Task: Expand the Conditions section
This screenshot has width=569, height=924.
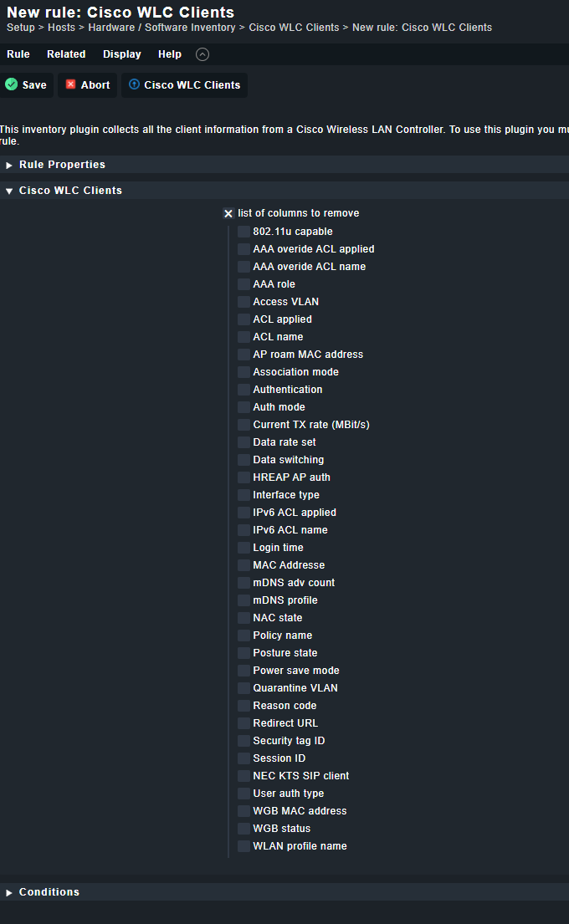Action: pyautogui.click(x=10, y=892)
